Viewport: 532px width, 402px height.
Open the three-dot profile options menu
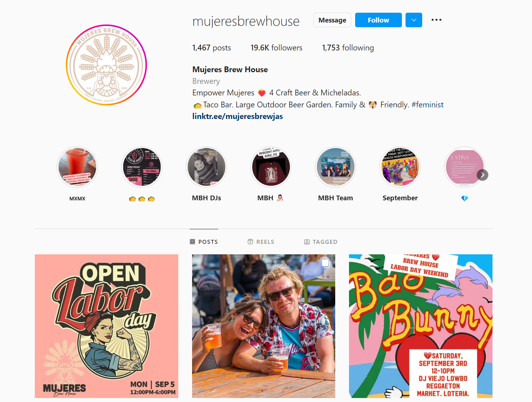436,20
